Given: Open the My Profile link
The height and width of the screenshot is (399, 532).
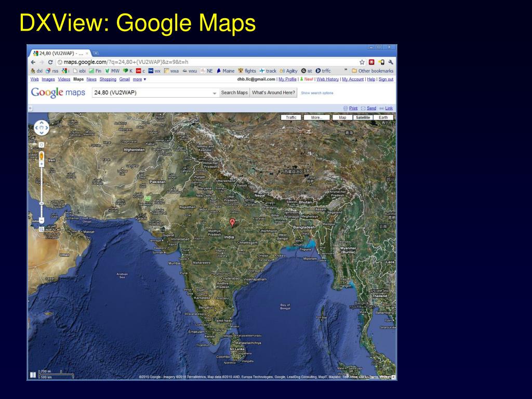Looking at the screenshot, I should (x=287, y=79).
